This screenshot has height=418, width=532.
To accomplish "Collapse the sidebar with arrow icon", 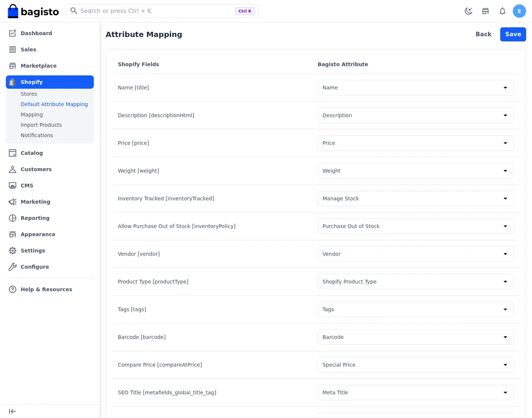I will coord(12,411).
